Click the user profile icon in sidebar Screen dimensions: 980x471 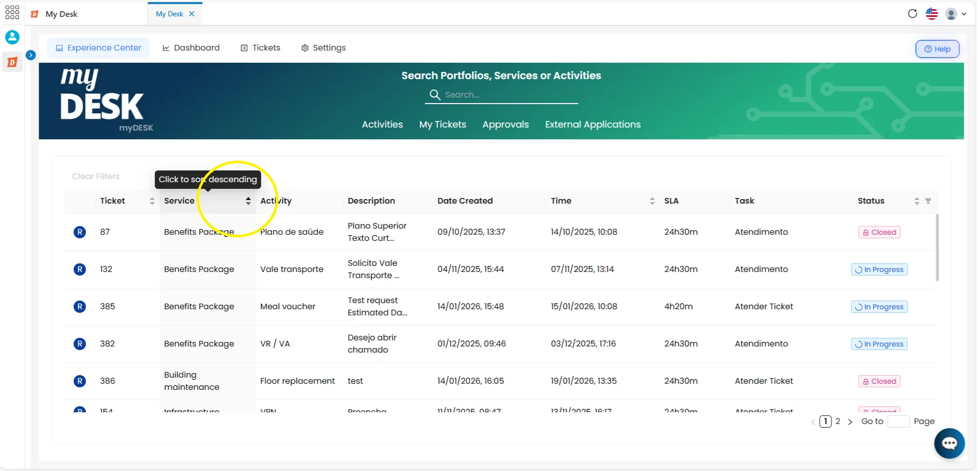pyautogui.click(x=12, y=37)
